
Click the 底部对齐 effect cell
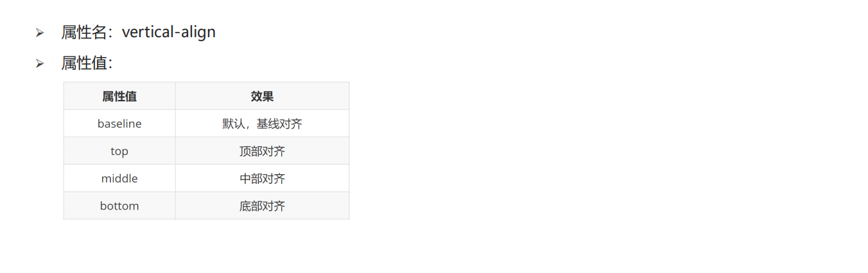pos(262,206)
